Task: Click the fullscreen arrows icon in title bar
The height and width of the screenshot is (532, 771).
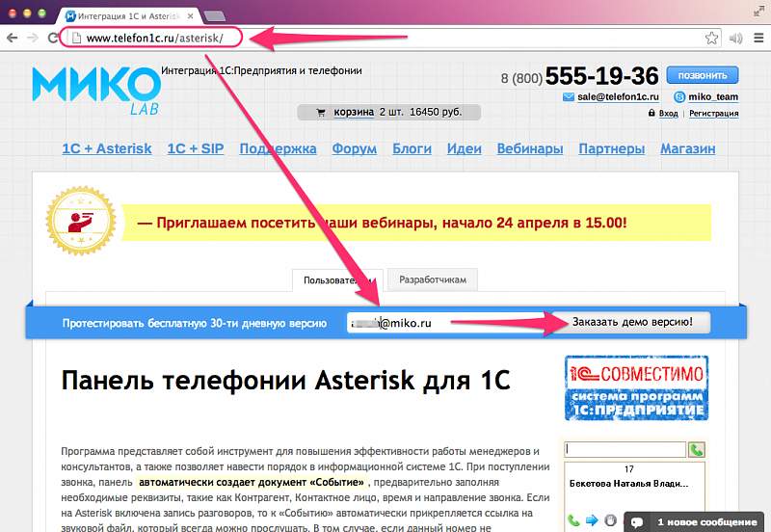Action: (758, 12)
